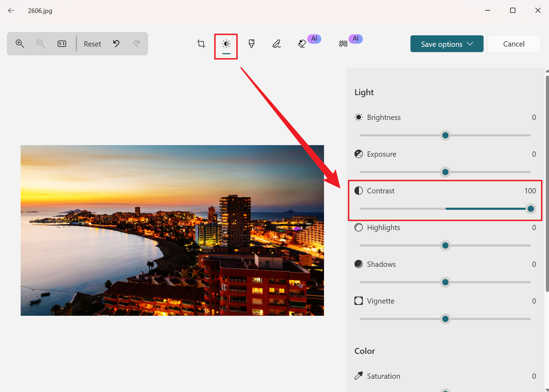Select the Markup pen tool
Screen dimensions: 549x392
click(x=276, y=44)
